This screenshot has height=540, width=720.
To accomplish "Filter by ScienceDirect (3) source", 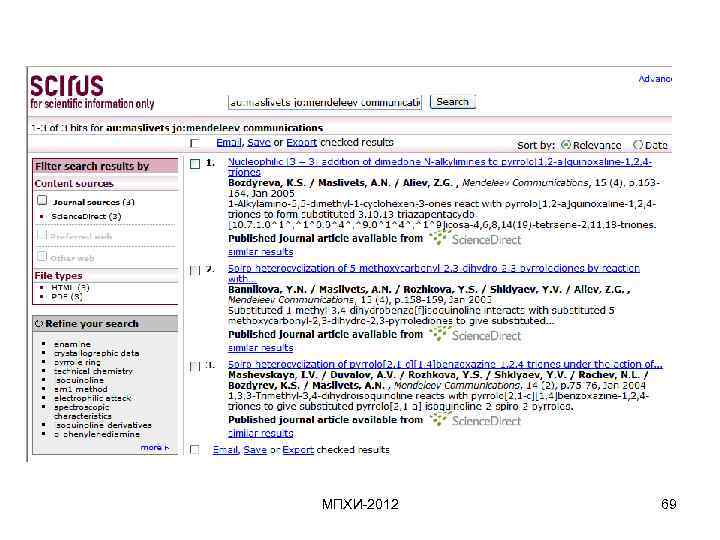I will click(x=86, y=216).
